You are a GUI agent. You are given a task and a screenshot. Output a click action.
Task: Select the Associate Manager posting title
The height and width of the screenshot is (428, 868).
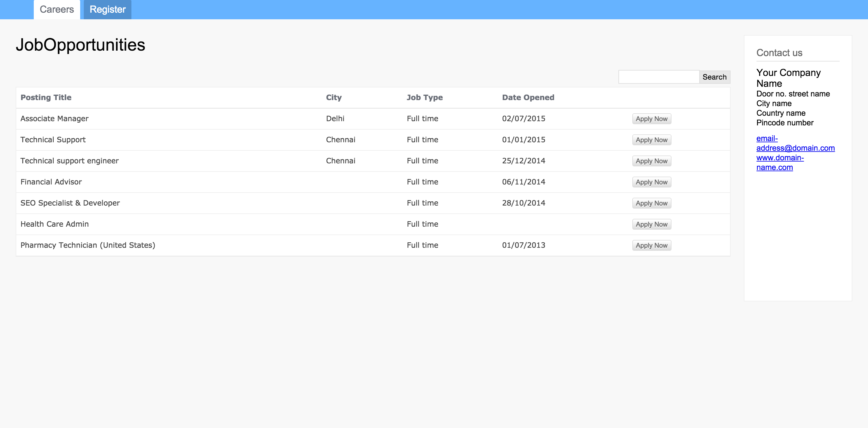54,119
